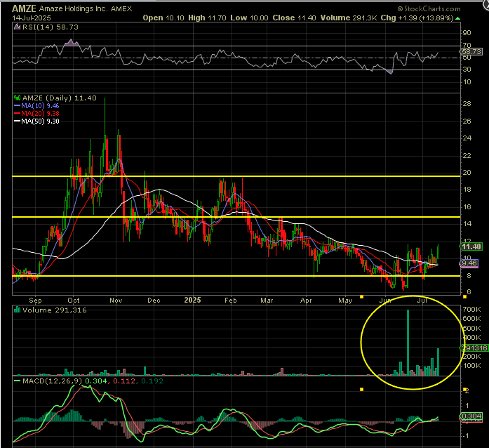
Task: Click the Close 11.40 header value
Action: 294,18
